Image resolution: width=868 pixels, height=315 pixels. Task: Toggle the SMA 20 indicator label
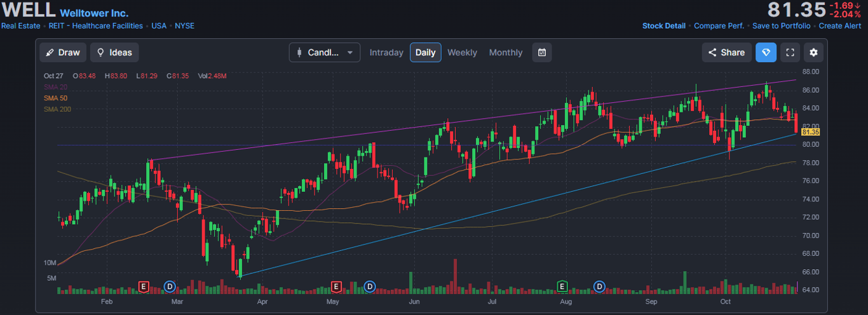(55, 87)
